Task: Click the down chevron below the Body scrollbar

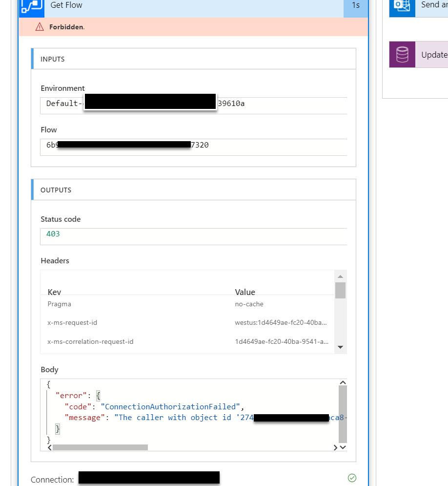Action: coord(343,447)
